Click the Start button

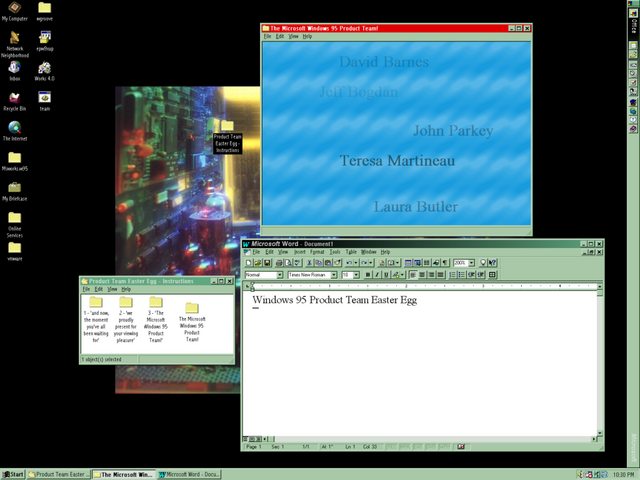tap(13, 474)
